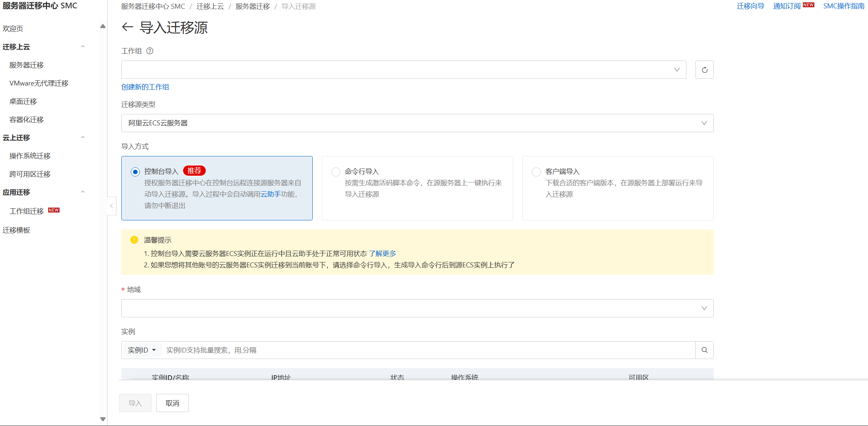
Task: Open VMware无代理迁移 in the sidebar
Action: coord(39,83)
